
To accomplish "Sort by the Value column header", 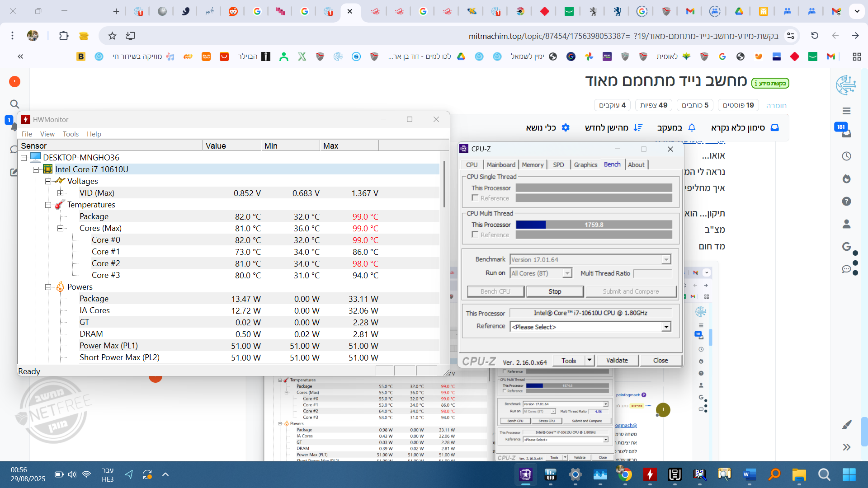I will (231, 145).
